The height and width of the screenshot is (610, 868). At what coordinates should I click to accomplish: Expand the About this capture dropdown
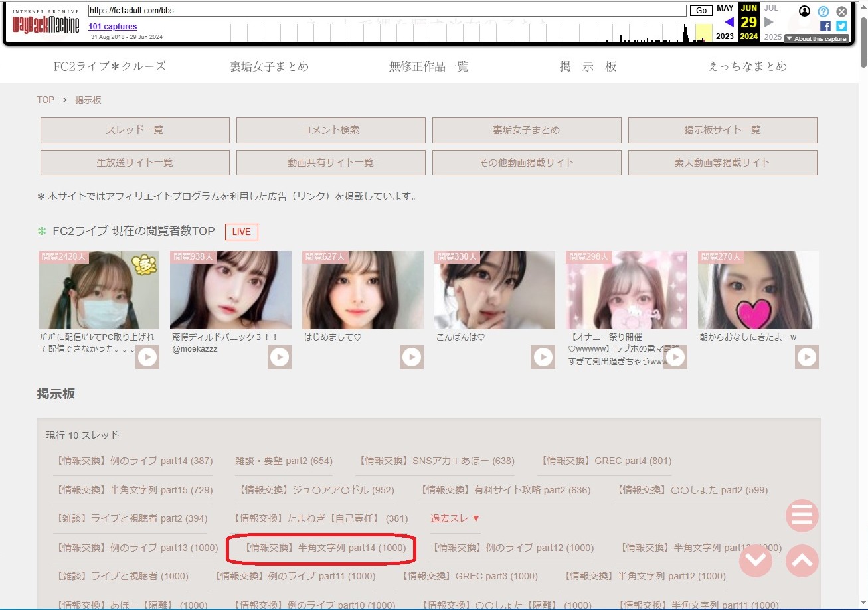[816, 39]
